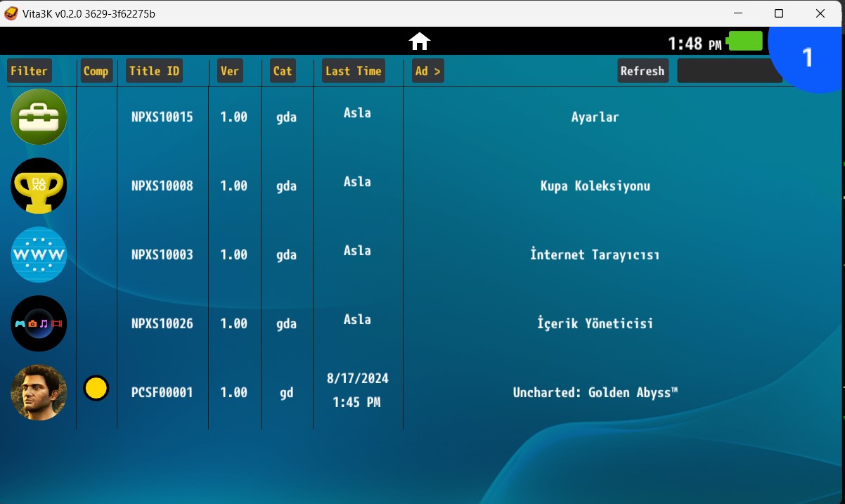Click the Asla last time for Ayarlar
The image size is (845, 504).
pos(357,112)
